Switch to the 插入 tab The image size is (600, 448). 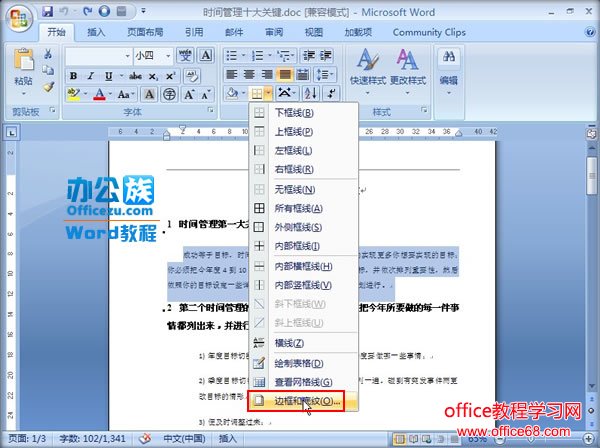coord(96,32)
